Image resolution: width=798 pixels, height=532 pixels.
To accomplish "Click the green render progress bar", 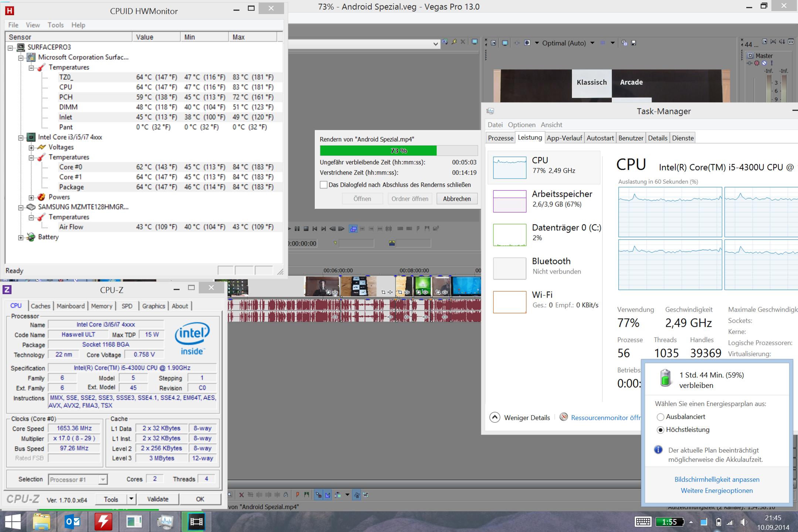I will click(x=378, y=150).
